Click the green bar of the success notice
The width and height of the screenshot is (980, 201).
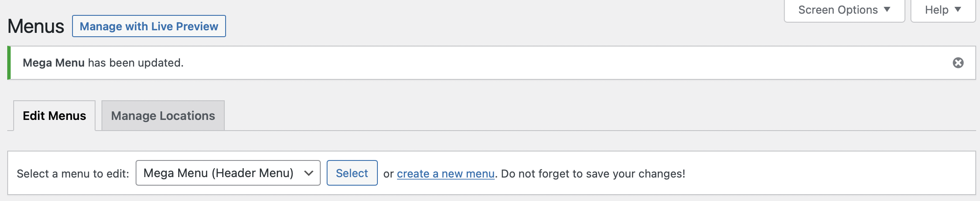[9, 63]
